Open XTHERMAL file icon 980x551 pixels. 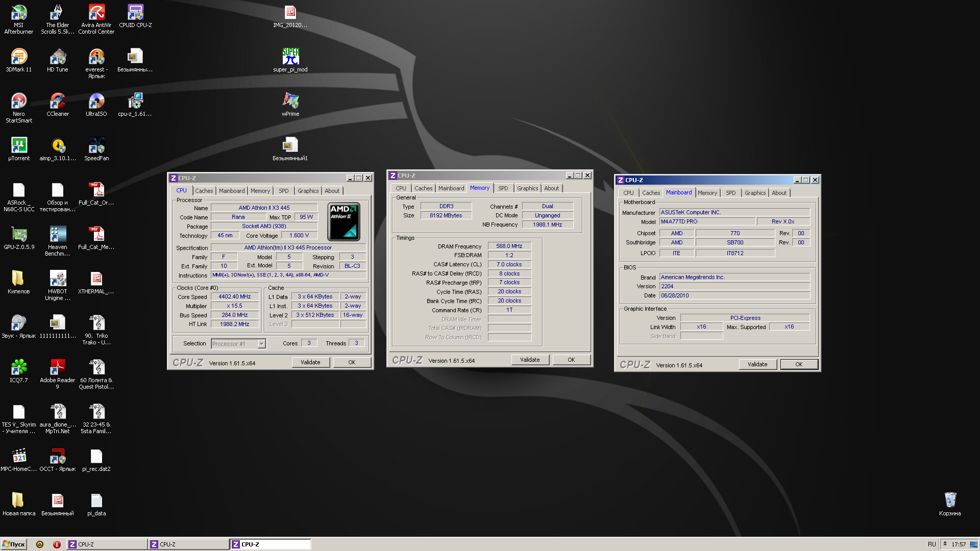click(x=96, y=282)
